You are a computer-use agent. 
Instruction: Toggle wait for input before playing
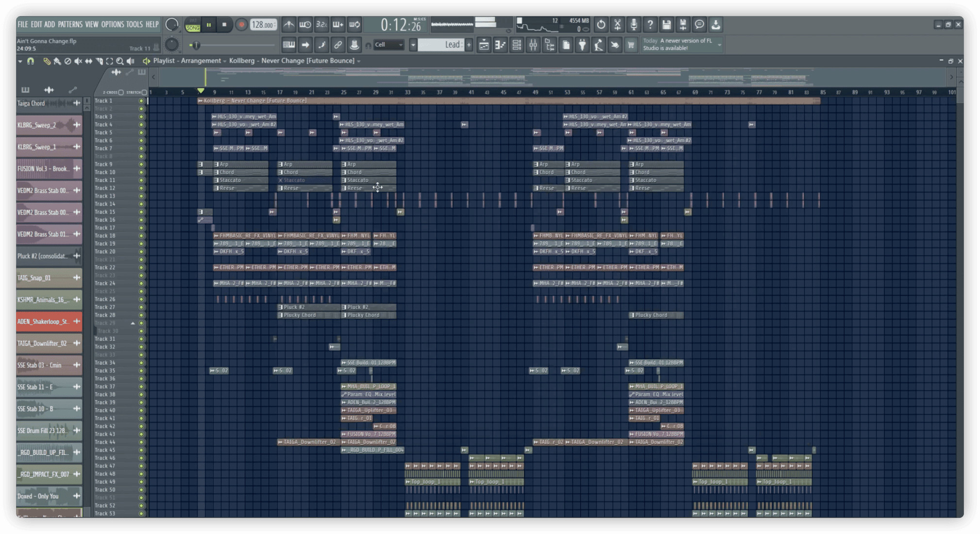(305, 24)
